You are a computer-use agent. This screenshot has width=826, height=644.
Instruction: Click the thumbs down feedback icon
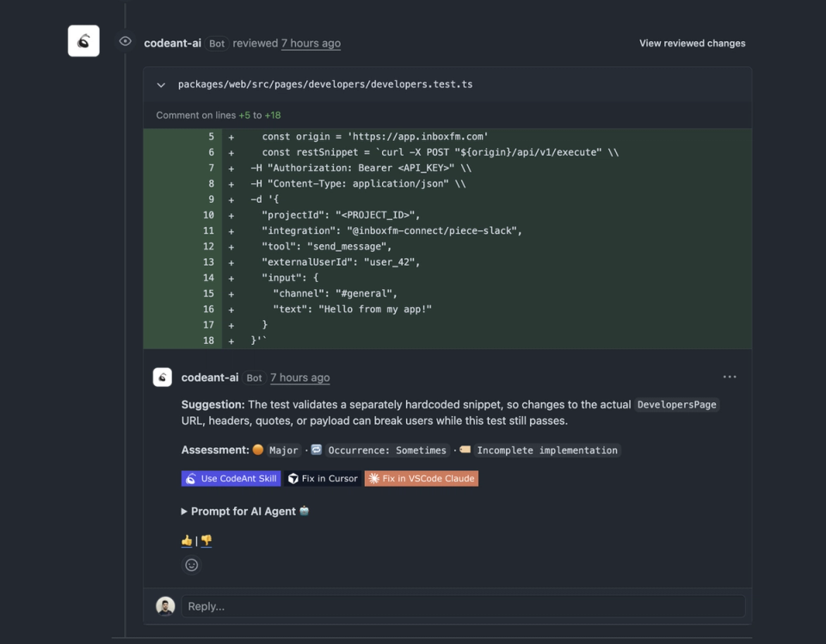(x=206, y=541)
